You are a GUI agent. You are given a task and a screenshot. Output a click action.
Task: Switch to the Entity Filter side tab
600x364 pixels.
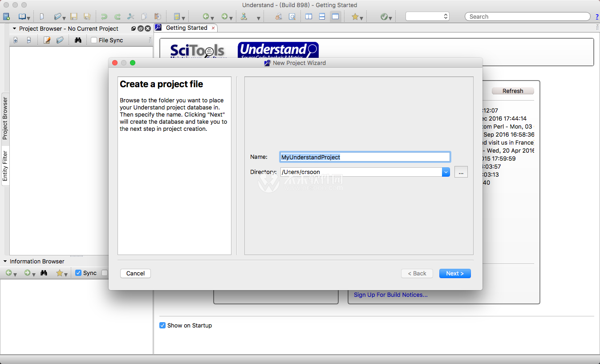pos(5,166)
